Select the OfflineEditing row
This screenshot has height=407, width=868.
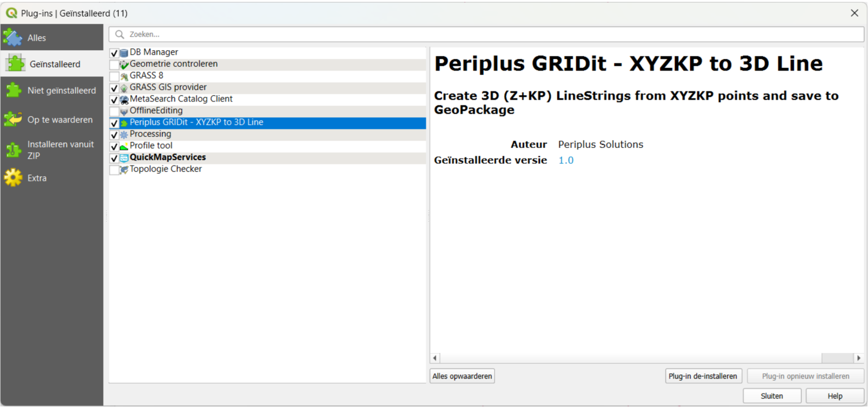(x=268, y=111)
